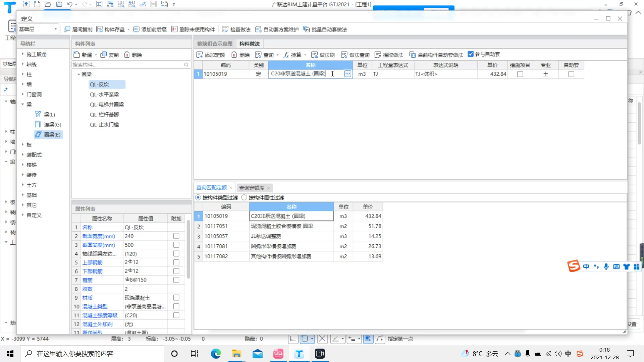Open the 基础层 floor dropdown
The image size is (644, 362).
(38, 29)
